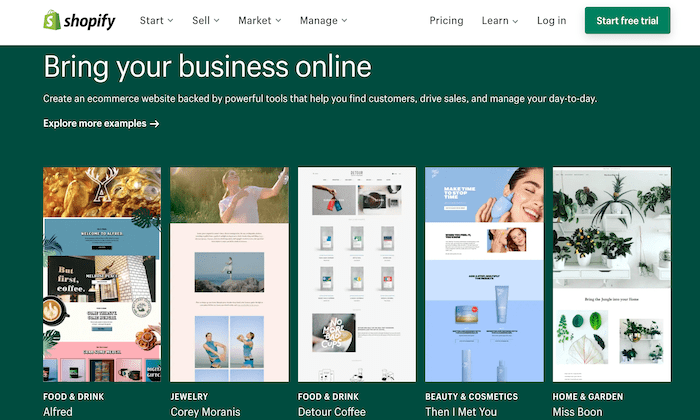The height and width of the screenshot is (420, 700).
Task: Open the Manage dropdown menu
Action: 323,21
